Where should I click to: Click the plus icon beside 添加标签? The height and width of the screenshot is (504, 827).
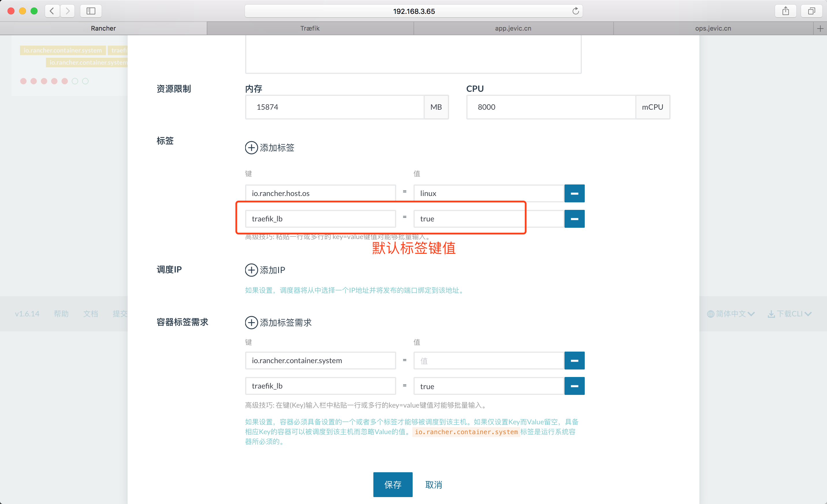click(251, 148)
